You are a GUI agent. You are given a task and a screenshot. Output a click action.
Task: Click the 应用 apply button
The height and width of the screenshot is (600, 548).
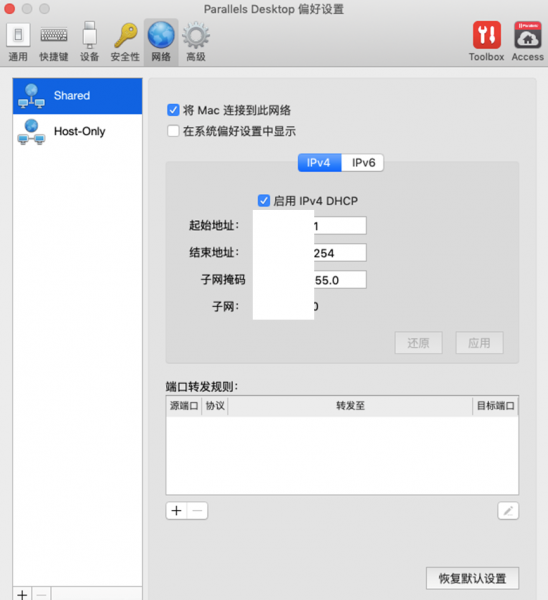point(480,343)
